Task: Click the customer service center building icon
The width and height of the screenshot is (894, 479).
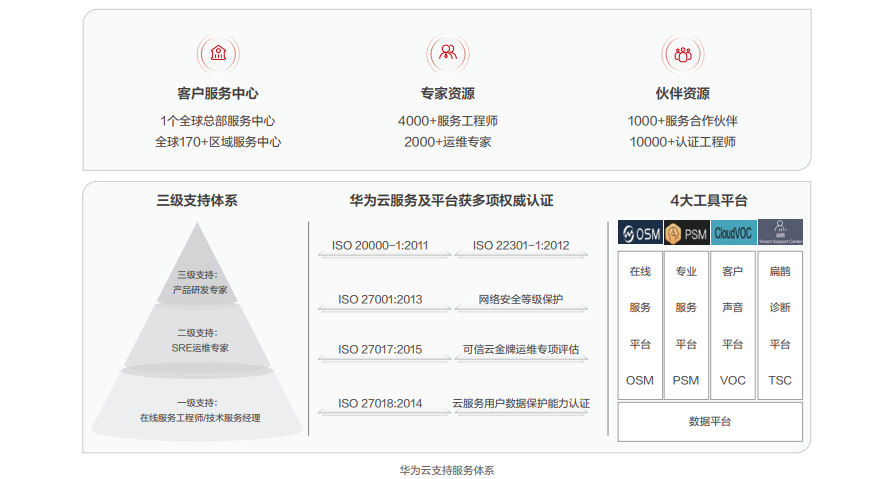Action: (218, 54)
